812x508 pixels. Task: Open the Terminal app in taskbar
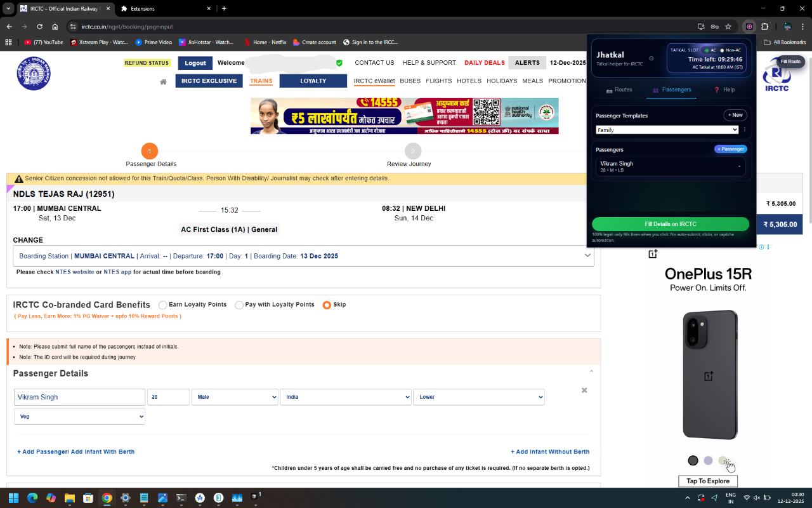tap(181, 498)
